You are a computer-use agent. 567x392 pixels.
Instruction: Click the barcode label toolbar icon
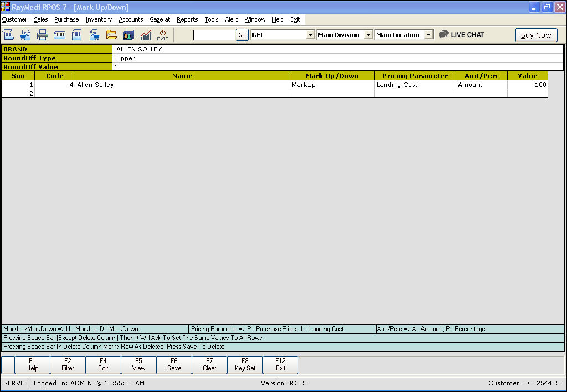59,35
